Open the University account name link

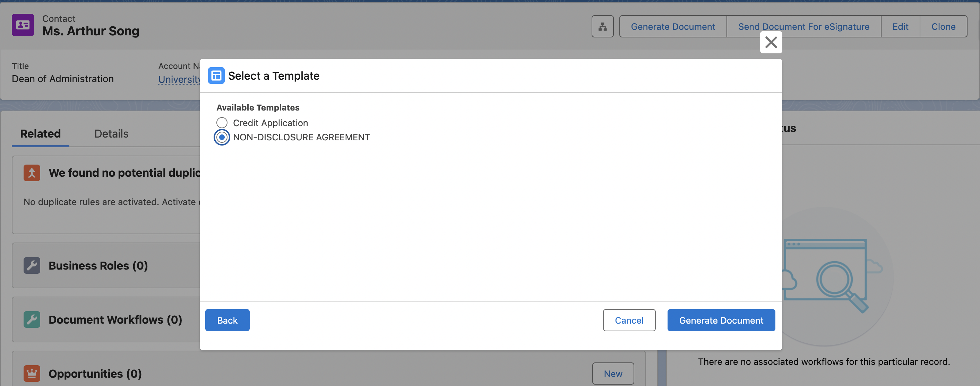pos(179,79)
